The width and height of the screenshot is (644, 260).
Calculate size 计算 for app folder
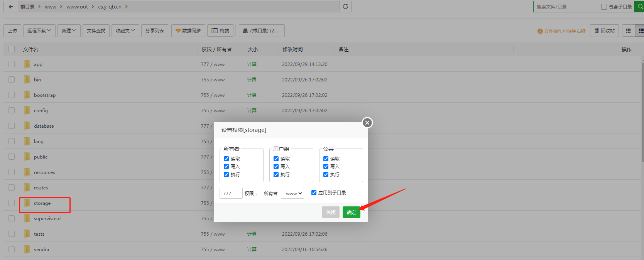pyautogui.click(x=252, y=64)
